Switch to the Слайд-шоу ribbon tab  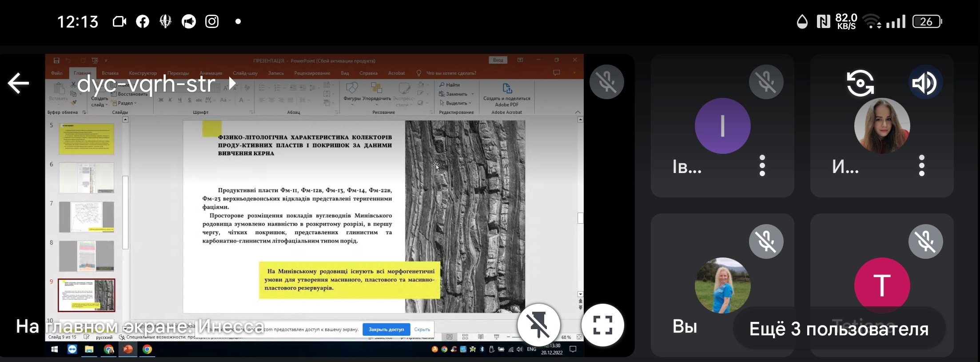[245, 73]
